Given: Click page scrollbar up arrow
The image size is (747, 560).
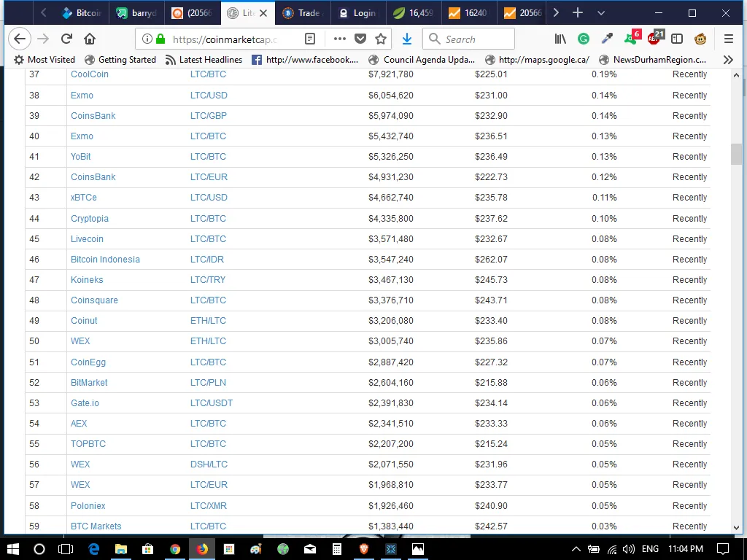Looking at the screenshot, I should 737,75.
